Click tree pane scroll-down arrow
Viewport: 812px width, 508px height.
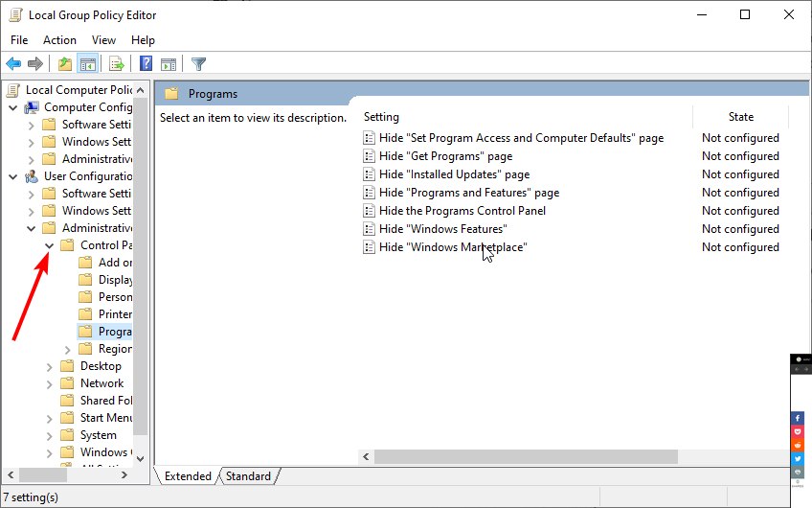(x=141, y=459)
